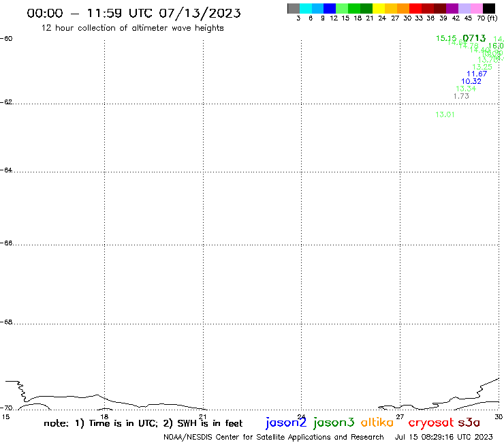Click the '12 hour collection of altimeter wave heights' subtitle

(132, 28)
